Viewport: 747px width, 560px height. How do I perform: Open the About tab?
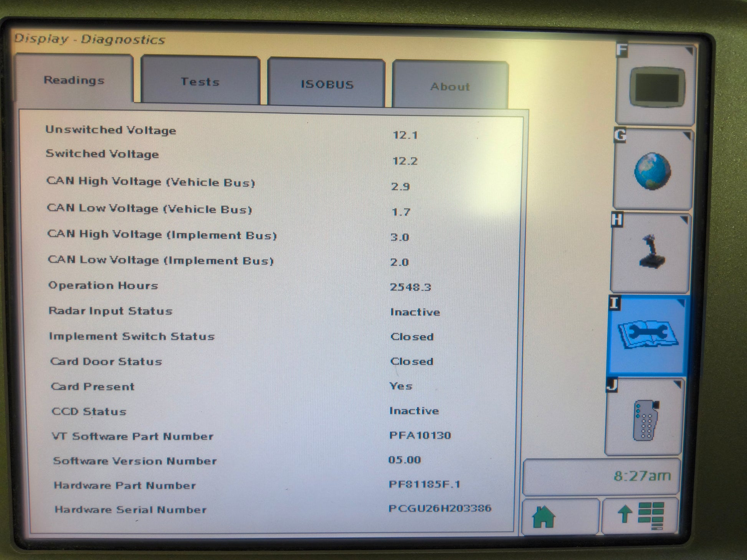(x=450, y=87)
